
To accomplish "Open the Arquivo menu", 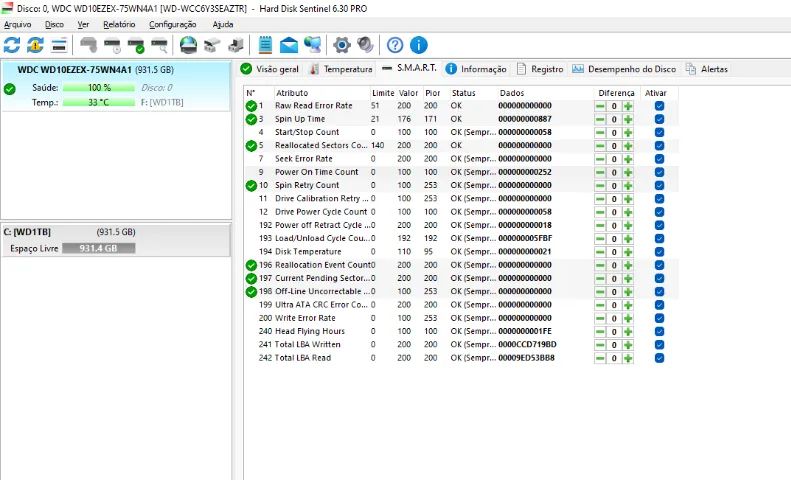I will [x=18, y=24].
